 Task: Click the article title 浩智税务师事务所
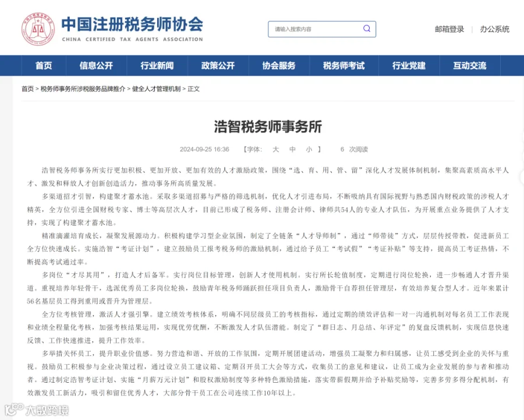(268, 127)
